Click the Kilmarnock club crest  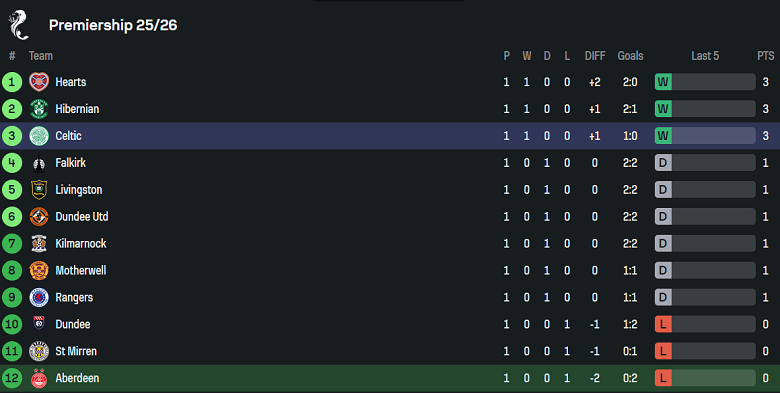(x=39, y=243)
